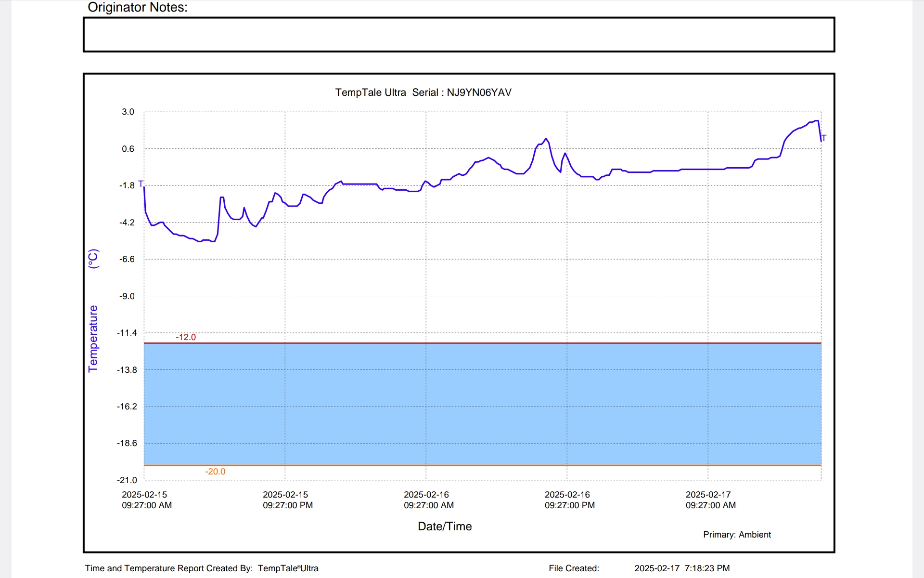The image size is (924, 578).
Task: Click the 'Primary: Ambient' legend text
Action: (x=737, y=535)
